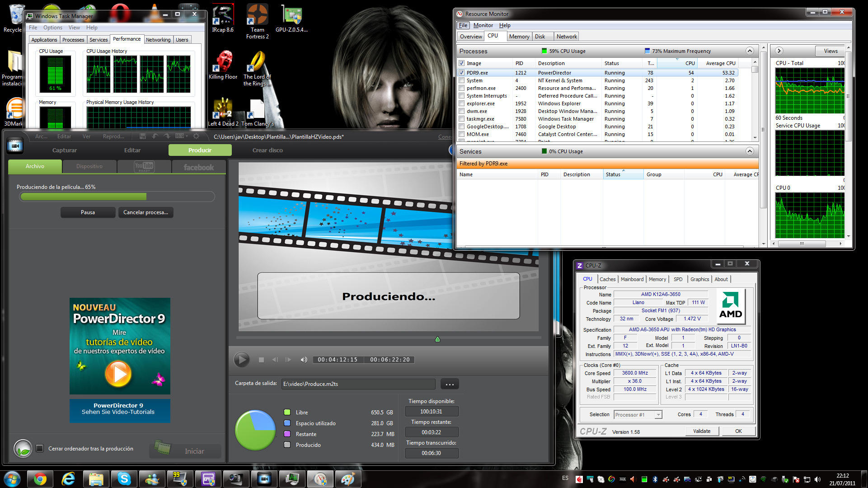This screenshot has width=868, height=488.
Task: Check the explorer.exe process checkbox
Action: (461, 103)
